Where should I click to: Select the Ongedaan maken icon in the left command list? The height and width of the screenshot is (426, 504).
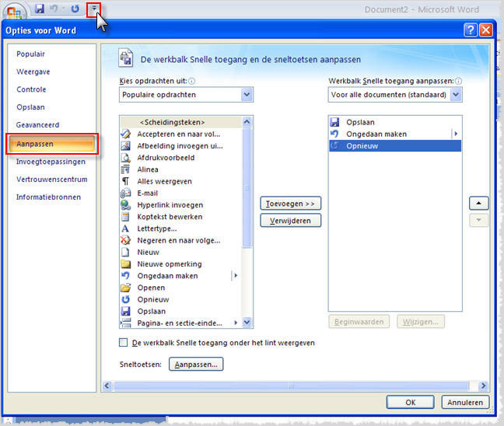point(125,276)
